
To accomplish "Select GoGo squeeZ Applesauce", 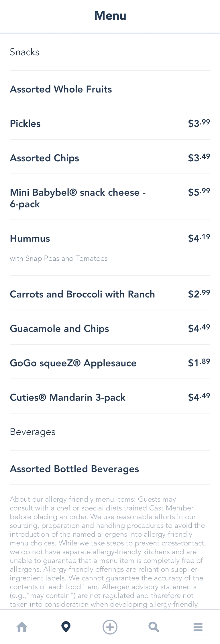I will click(x=73, y=363).
